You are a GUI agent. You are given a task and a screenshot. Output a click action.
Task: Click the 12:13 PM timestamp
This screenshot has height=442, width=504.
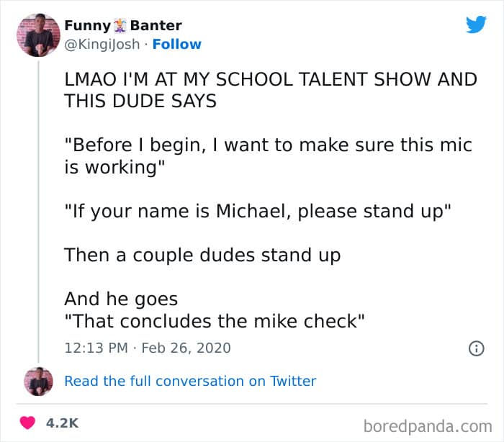96,348
